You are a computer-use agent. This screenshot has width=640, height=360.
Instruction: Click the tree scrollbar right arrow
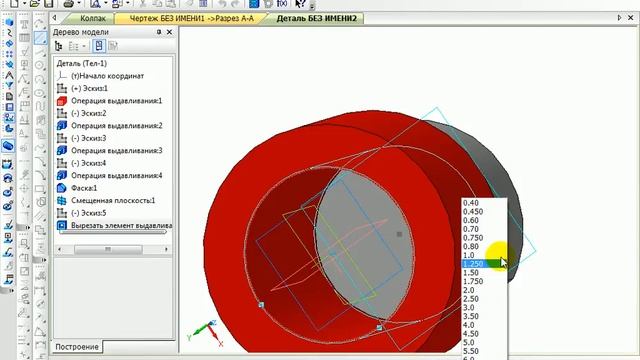pyautogui.click(x=166, y=249)
